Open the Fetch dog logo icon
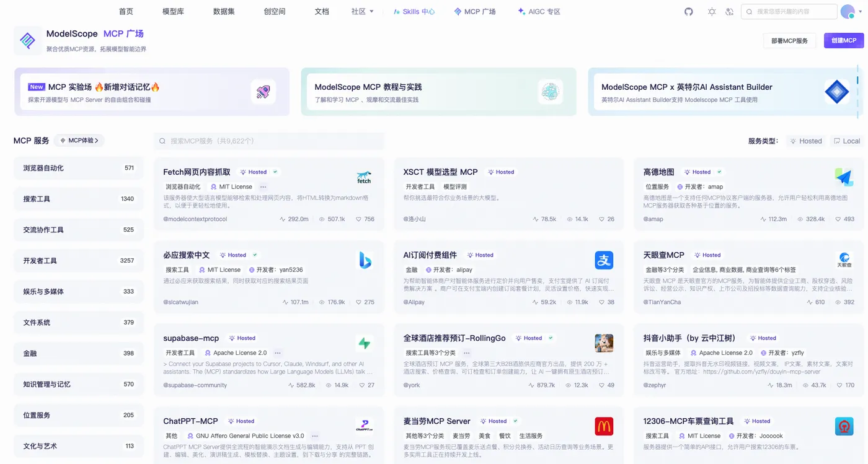 pos(364,177)
